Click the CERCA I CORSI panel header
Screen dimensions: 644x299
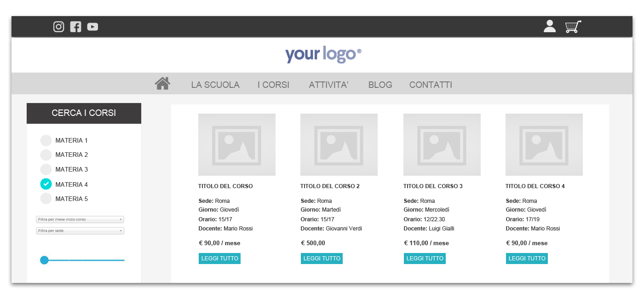84,113
